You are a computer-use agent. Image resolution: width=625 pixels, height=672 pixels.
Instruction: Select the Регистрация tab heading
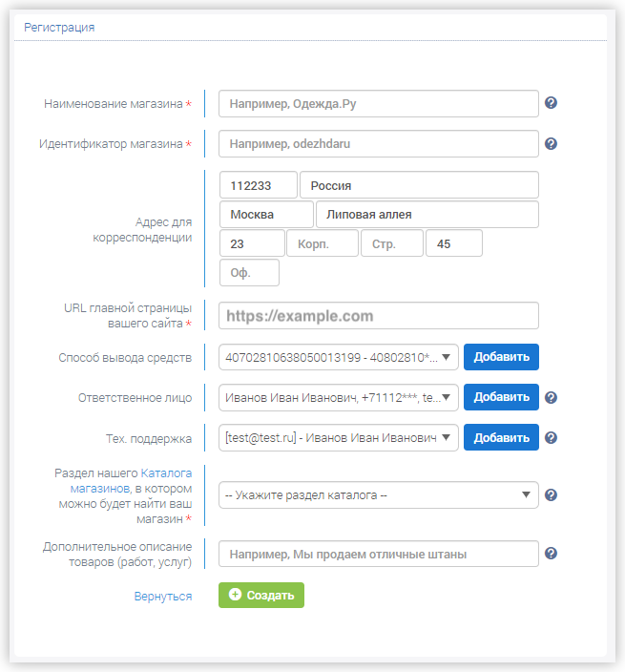pos(59,28)
